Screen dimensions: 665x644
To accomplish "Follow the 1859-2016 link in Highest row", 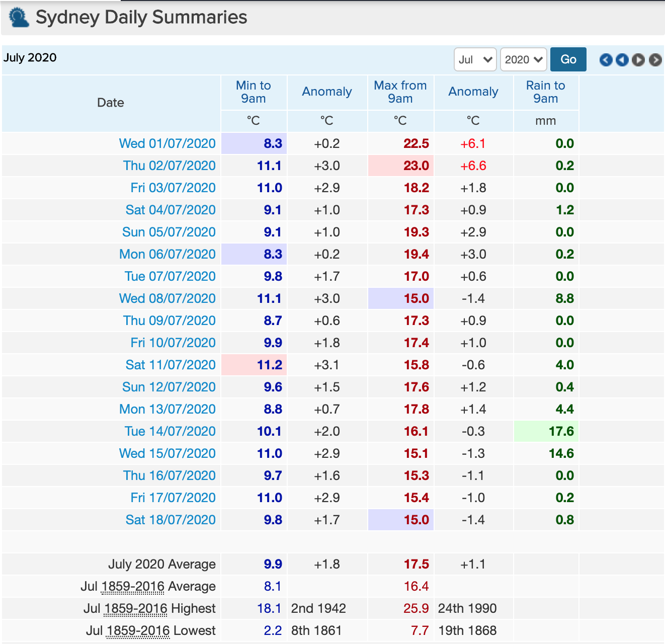I will click(135, 608).
